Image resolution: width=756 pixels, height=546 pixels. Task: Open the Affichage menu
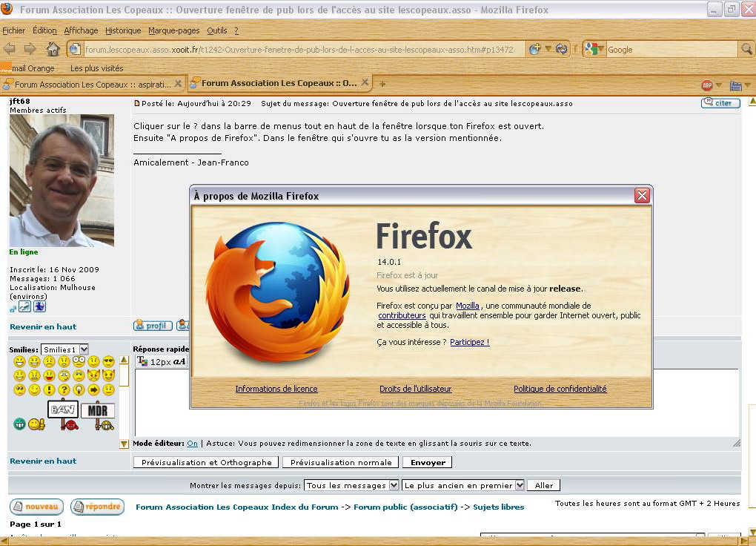(81, 30)
